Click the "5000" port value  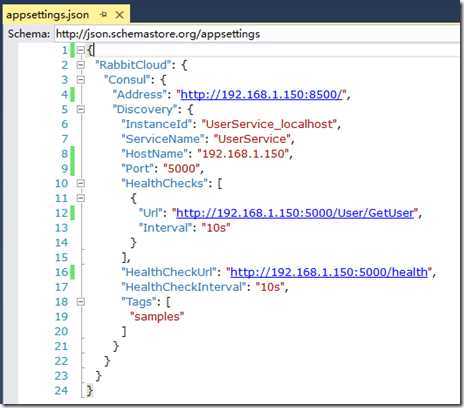tap(181, 169)
